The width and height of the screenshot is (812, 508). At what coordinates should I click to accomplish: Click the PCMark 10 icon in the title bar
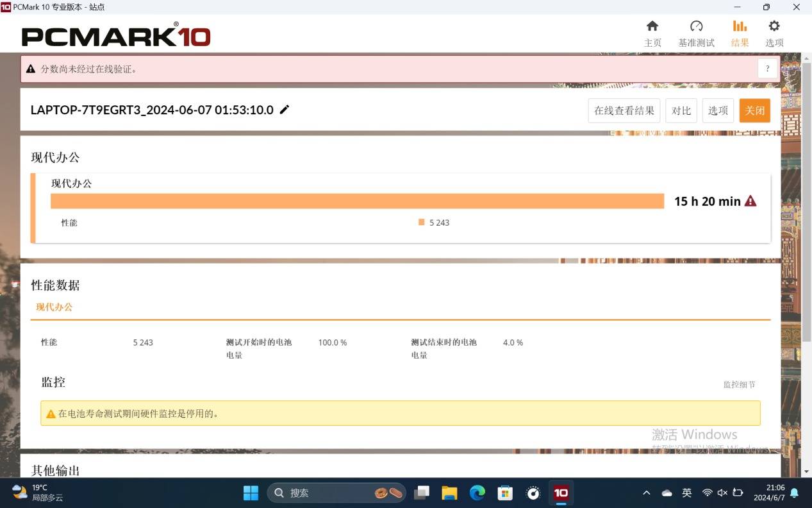point(6,7)
